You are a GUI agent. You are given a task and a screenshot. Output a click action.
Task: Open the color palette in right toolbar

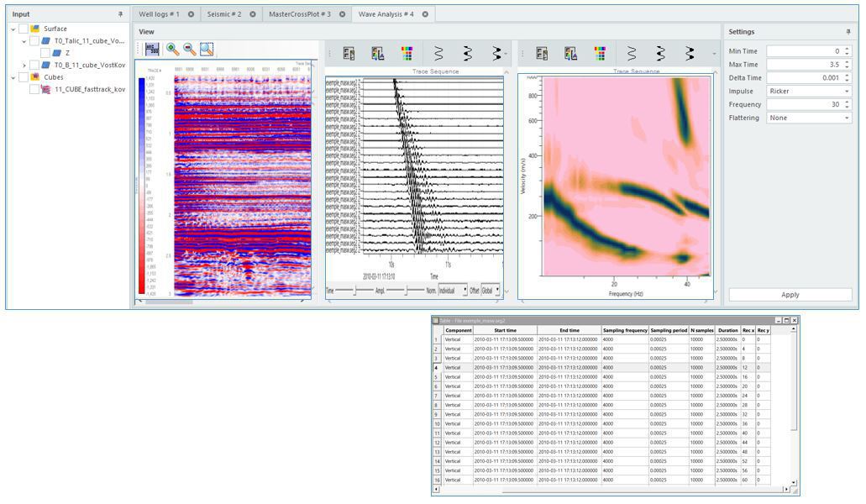[x=600, y=54]
